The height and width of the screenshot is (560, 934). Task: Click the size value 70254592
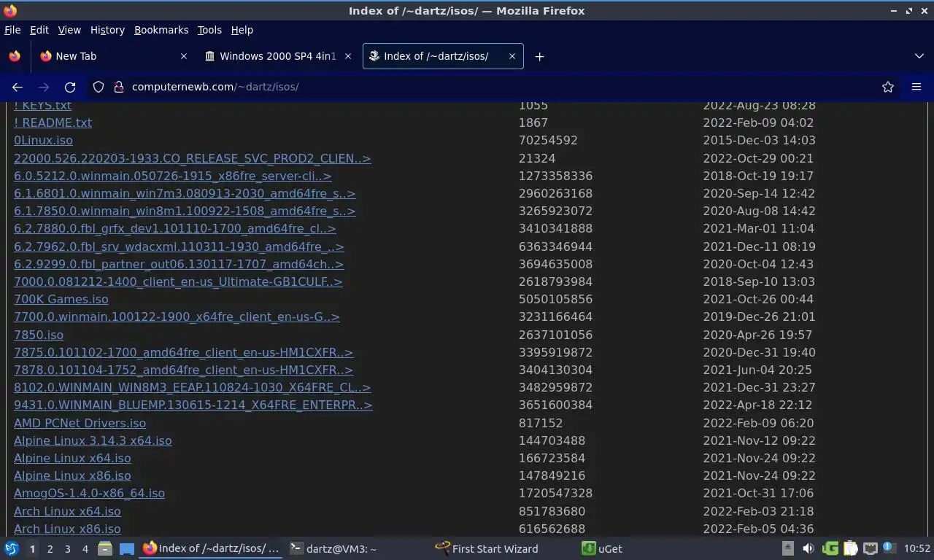pos(548,140)
